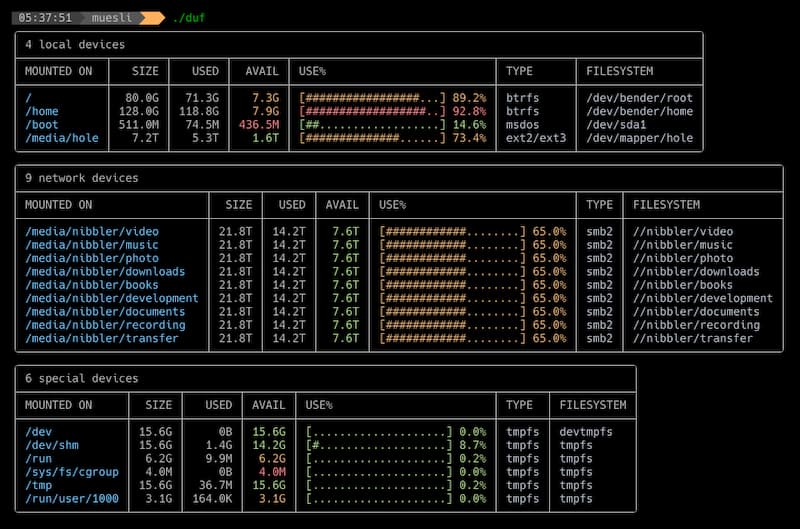The image size is (800, 529).
Task: Click //nibbler/video filesystem
Action: (x=683, y=232)
